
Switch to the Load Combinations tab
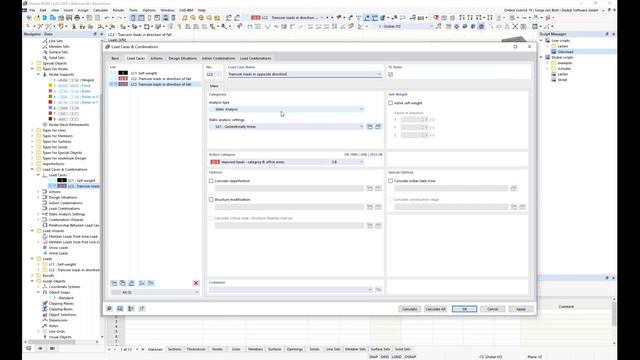pyautogui.click(x=256, y=58)
